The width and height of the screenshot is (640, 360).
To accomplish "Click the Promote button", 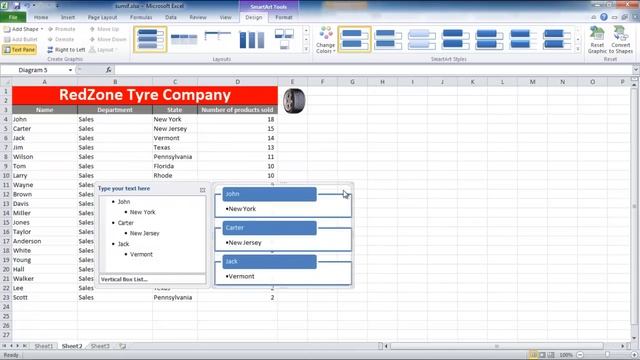I will click(61, 29).
